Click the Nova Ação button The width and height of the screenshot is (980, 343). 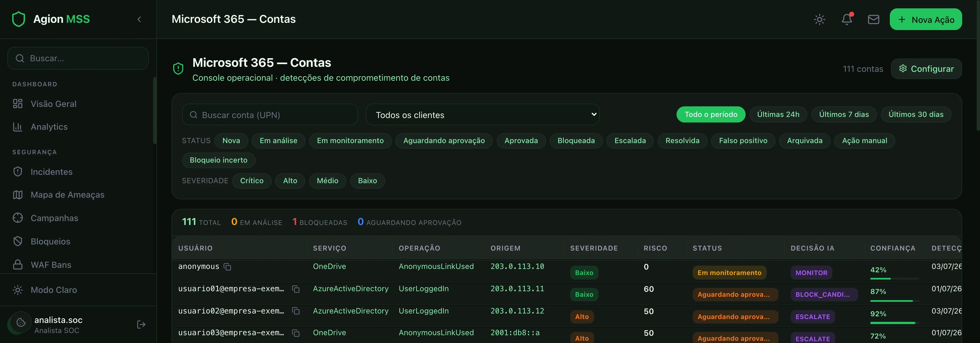click(x=926, y=19)
